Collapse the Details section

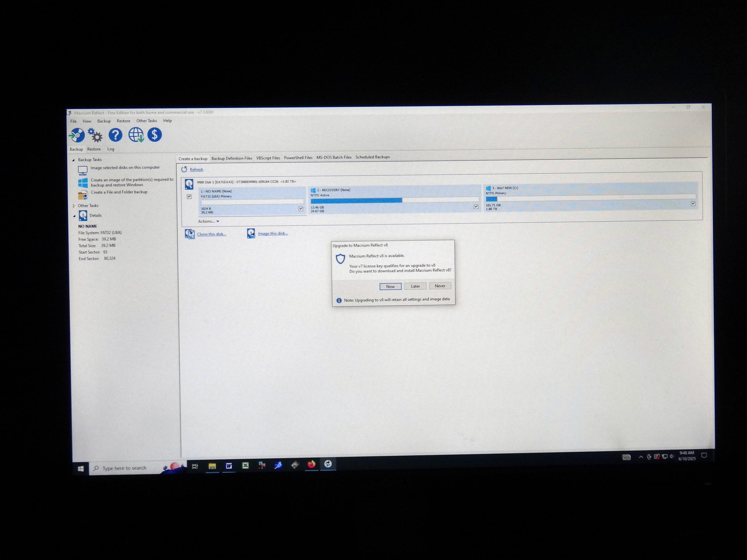click(74, 216)
